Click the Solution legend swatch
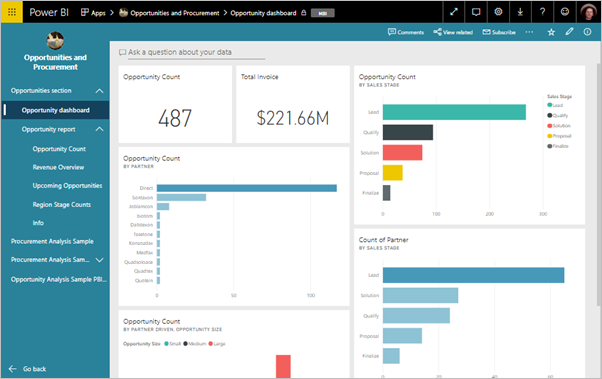 (x=550, y=126)
